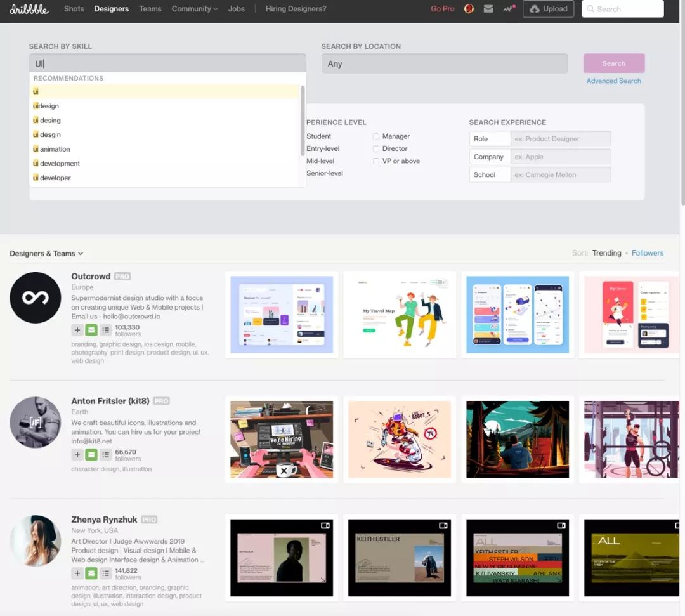685x616 pixels.
Task: Open the Anton Fritsler (kit8) profile link
Action: pyautogui.click(x=110, y=401)
